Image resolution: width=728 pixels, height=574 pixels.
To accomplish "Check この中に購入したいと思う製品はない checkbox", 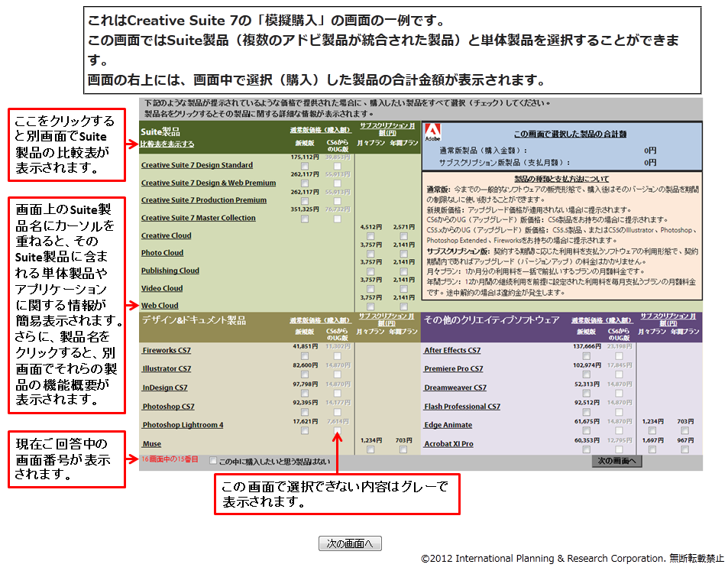I will 214,461.
